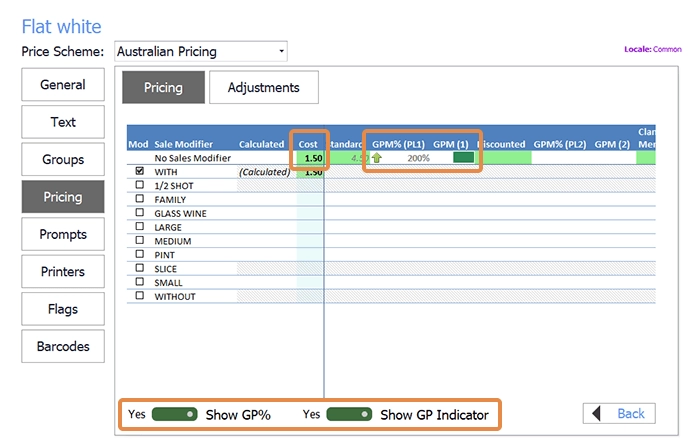Image resolution: width=700 pixels, height=448 pixels.
Task: Select the Pricing sidebar section
Action: (63, 197)
